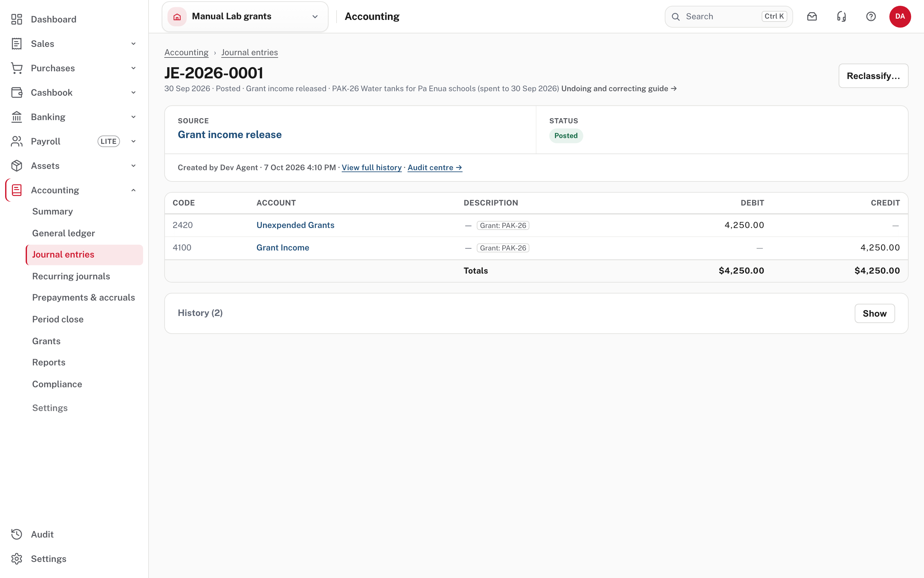Open the Grants submenu item

46,341
